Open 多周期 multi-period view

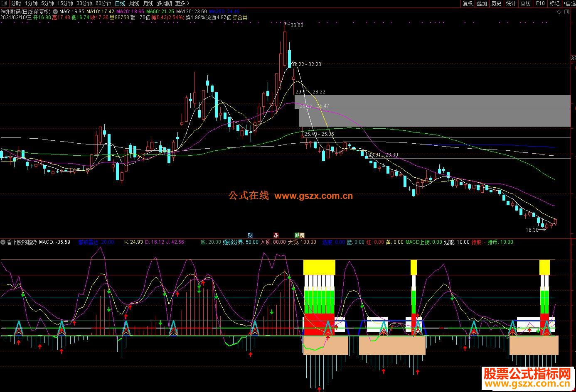click(x=164, y=3)
